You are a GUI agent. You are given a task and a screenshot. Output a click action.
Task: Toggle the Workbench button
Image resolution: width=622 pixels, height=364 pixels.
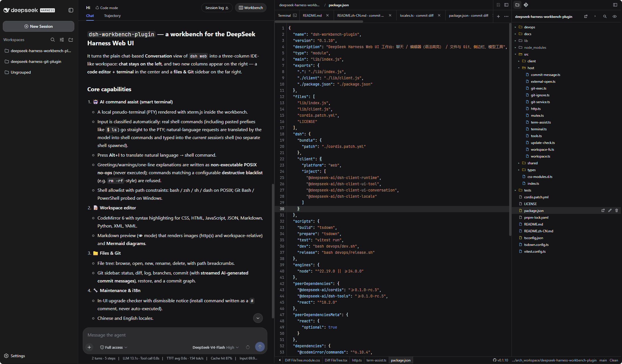[x=251, y=8]
